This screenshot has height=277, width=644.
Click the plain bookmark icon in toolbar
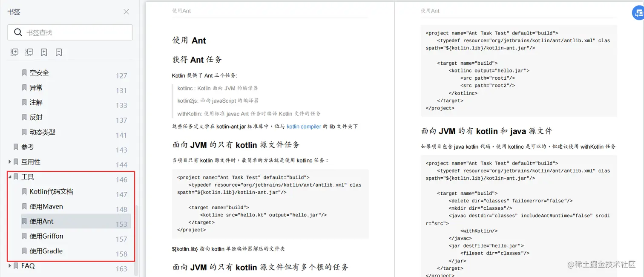(59, 52)
